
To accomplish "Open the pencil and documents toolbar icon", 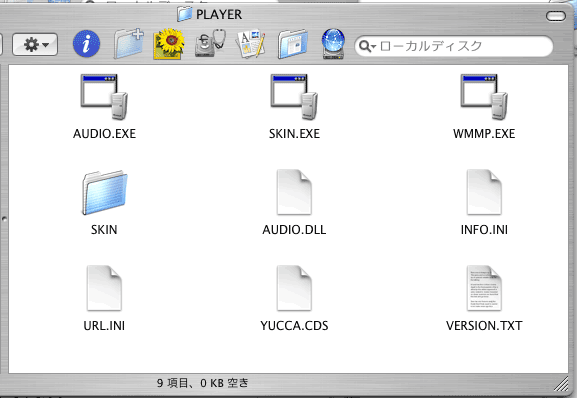I will 251,44.
